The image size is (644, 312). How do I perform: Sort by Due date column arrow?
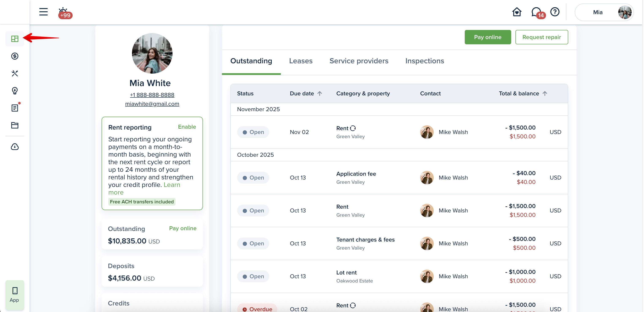[319, 93]
